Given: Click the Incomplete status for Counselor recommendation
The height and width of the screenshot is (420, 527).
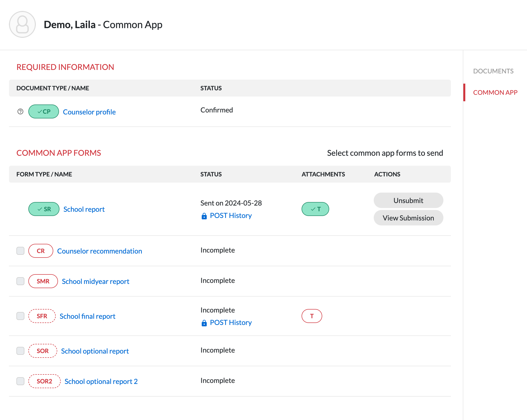Looking at the screenshot, I should coord(218,250).
